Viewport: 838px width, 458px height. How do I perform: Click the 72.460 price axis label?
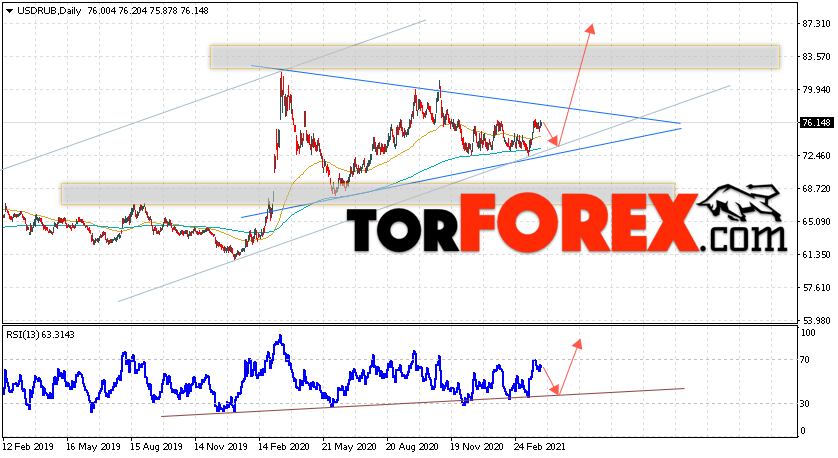point(816,156)
